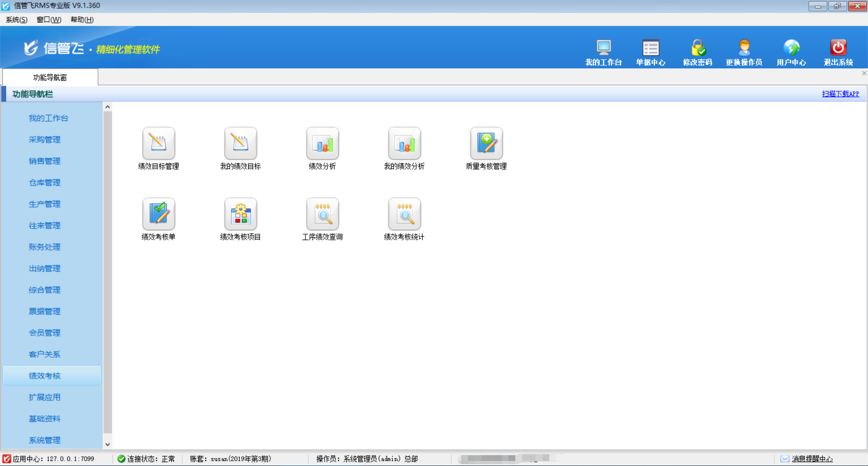Close the tab panel with the X button
This screenshot has height=466, width=868.
[864, 73]
